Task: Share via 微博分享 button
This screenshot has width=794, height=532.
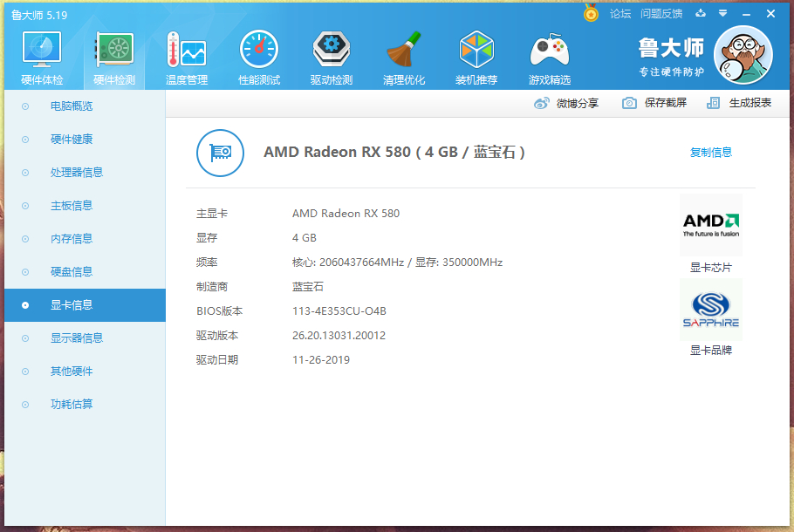Action: [566, 103]
